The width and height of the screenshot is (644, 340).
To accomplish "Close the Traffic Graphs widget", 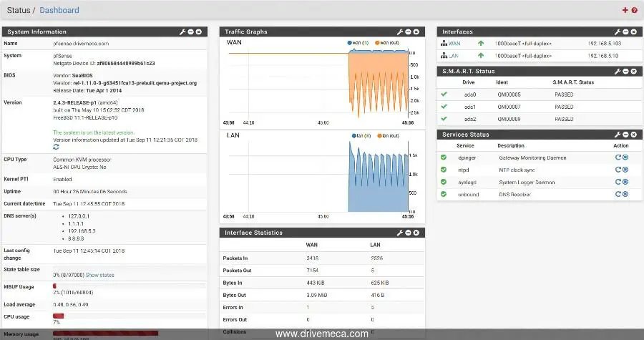I will coord(416,31).
